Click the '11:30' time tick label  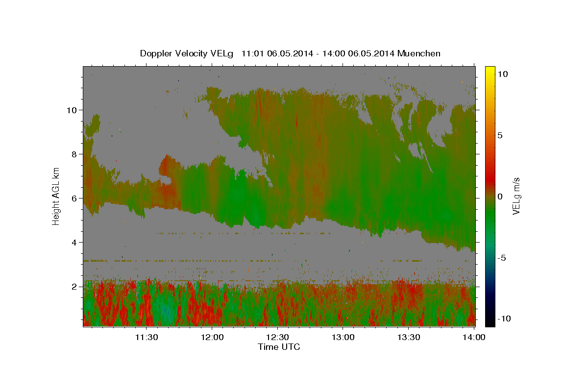click(x=146, y=337)
